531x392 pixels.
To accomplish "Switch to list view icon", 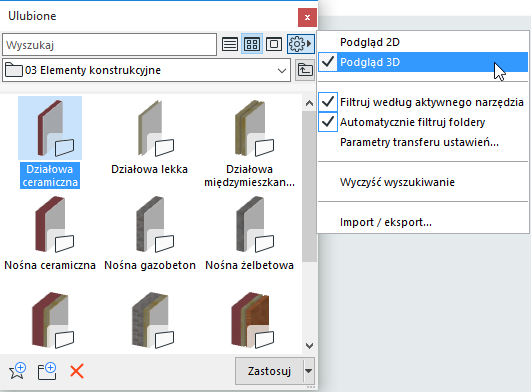I will (230, 44).
